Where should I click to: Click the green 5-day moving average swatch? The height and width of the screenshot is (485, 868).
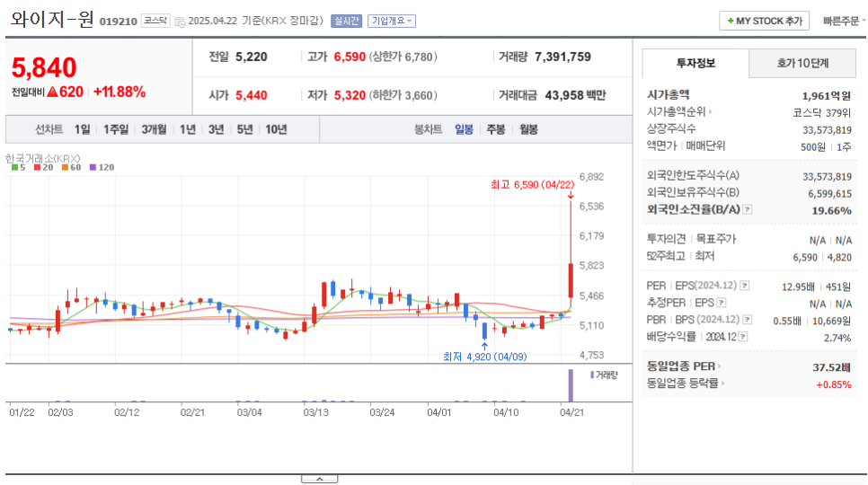[x=15, y=168]
